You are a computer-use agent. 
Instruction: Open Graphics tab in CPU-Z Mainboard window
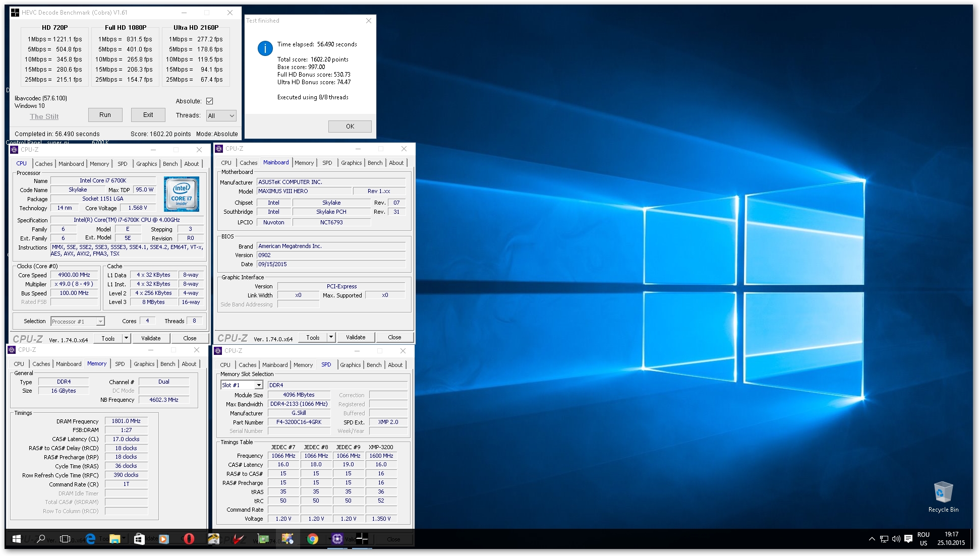point(352,163)
